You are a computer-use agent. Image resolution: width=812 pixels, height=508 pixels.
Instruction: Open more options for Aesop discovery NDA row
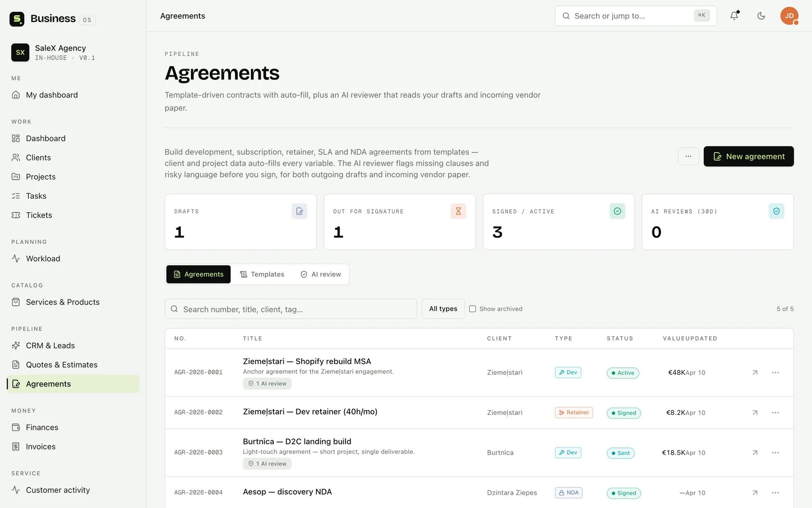coord(775,493)
